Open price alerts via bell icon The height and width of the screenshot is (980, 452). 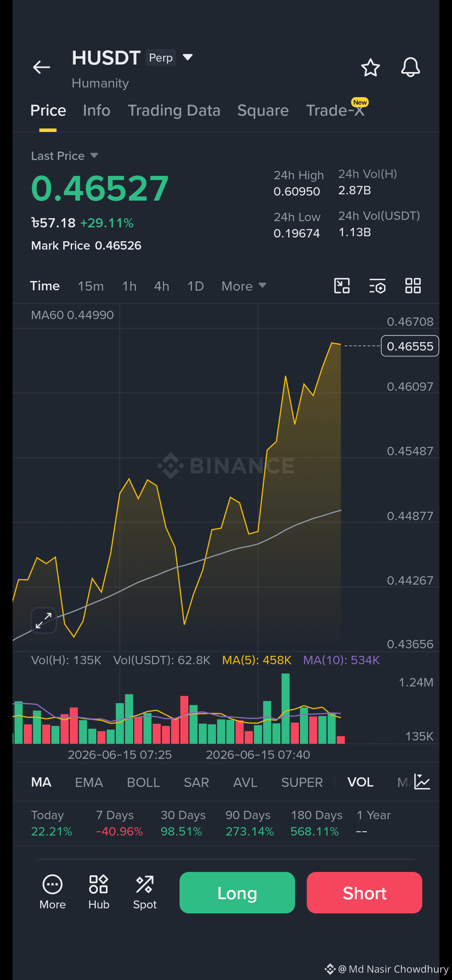point(411,67)
